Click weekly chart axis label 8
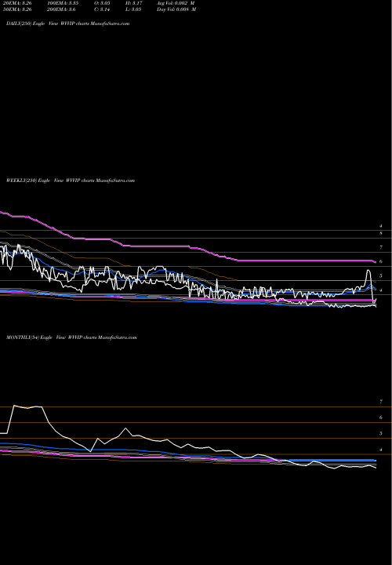 click(x=381, y=233)
